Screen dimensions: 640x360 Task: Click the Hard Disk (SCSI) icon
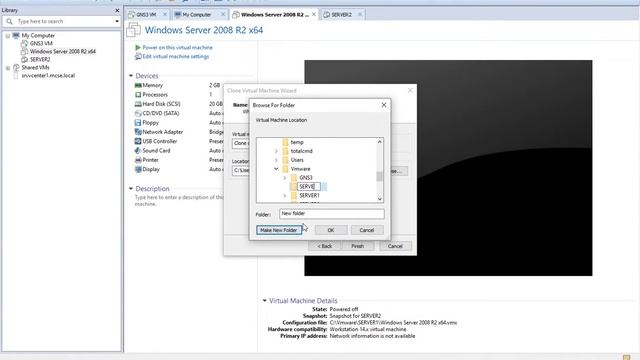pos(138,104)
